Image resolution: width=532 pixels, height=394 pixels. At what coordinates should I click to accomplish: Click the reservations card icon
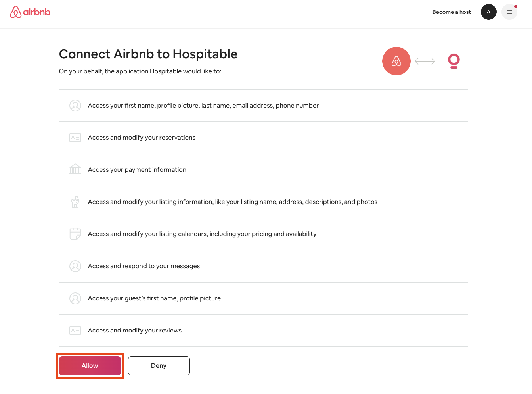(x=75, y=138)
